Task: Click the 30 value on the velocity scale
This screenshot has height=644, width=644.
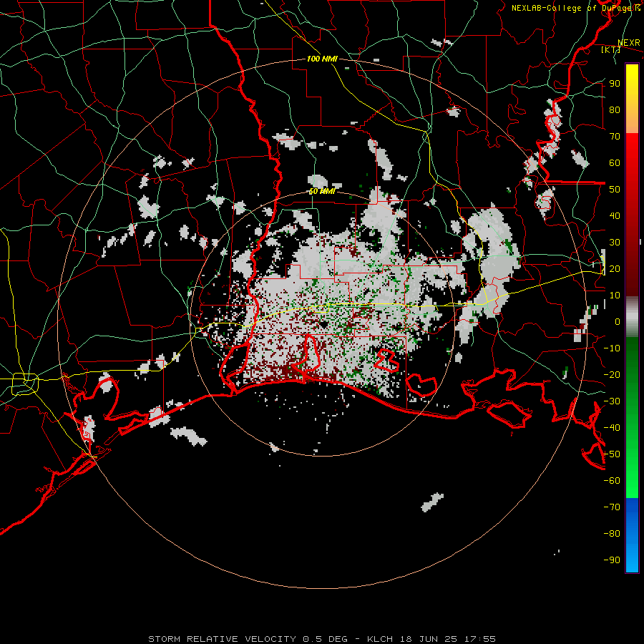Action: (x=615, y=243)
